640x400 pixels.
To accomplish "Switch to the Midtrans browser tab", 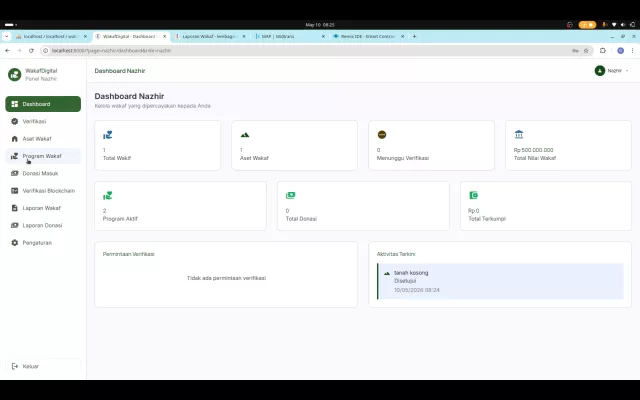I will point(289,36).
